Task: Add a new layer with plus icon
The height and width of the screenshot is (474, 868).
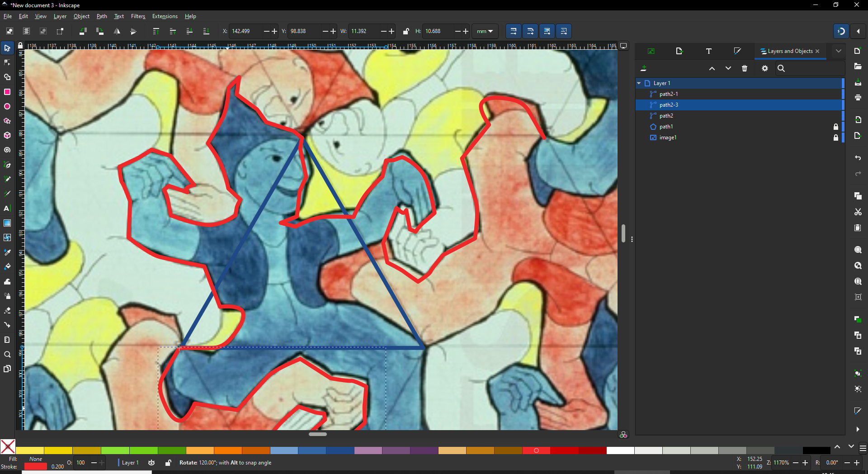Action: tap(644, 68)
